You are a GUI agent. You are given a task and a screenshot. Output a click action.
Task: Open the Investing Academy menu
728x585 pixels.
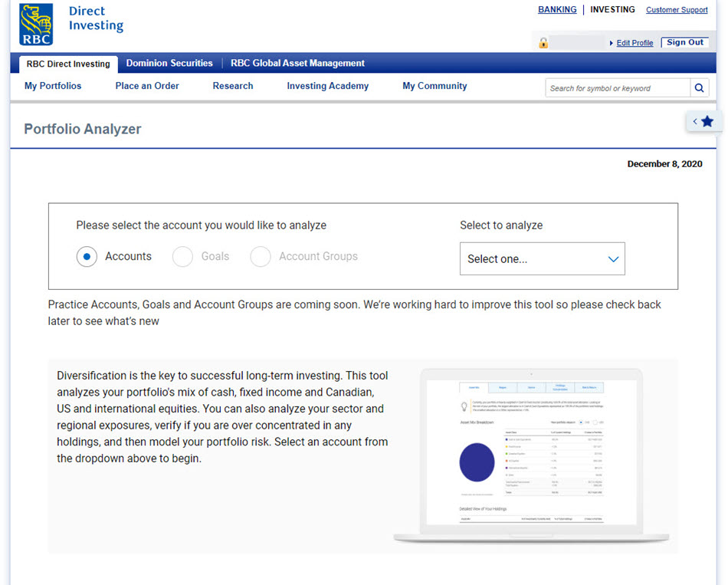coord(328,86)
